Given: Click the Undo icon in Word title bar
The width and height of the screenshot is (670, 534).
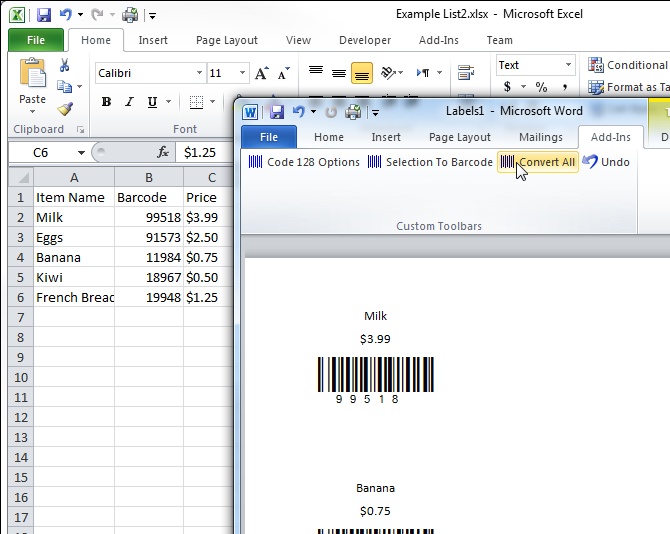Looking at the screenshot, I should [298, 112].
